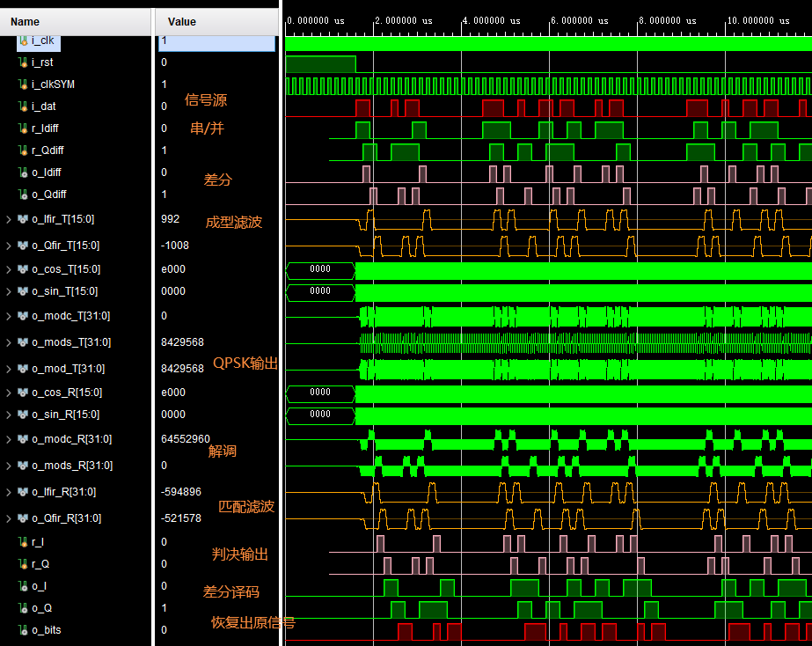812x646 pixels.
Task: Select the i_clk value cell
Action: tap(216, 42)
